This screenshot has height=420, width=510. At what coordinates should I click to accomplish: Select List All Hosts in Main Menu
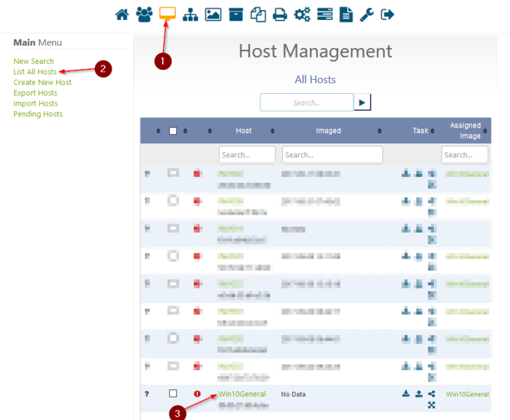[35, 72]
